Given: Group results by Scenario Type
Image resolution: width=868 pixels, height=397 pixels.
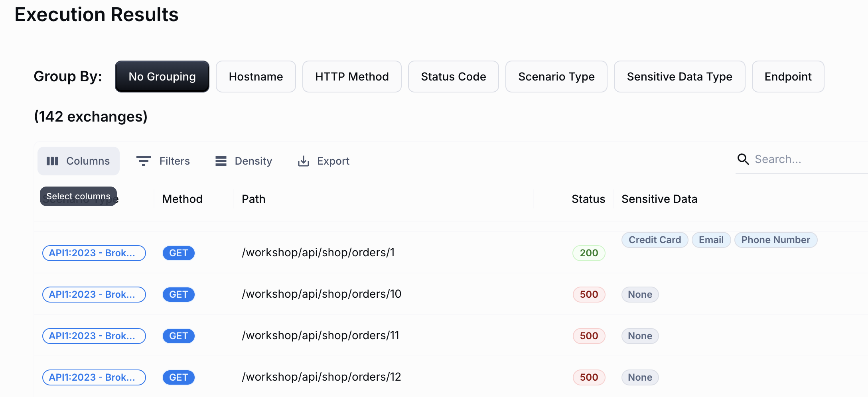Looking at the screenshot, I should [x=556, y=77].
